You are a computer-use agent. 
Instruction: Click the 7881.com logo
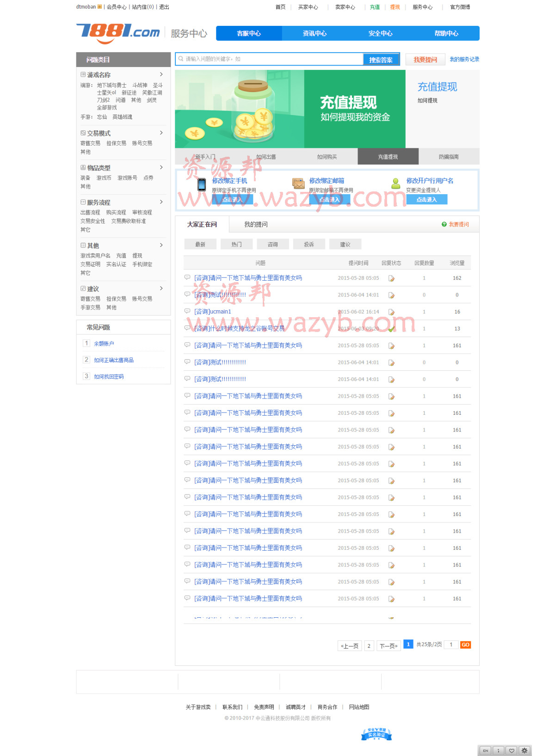[118, 33]
